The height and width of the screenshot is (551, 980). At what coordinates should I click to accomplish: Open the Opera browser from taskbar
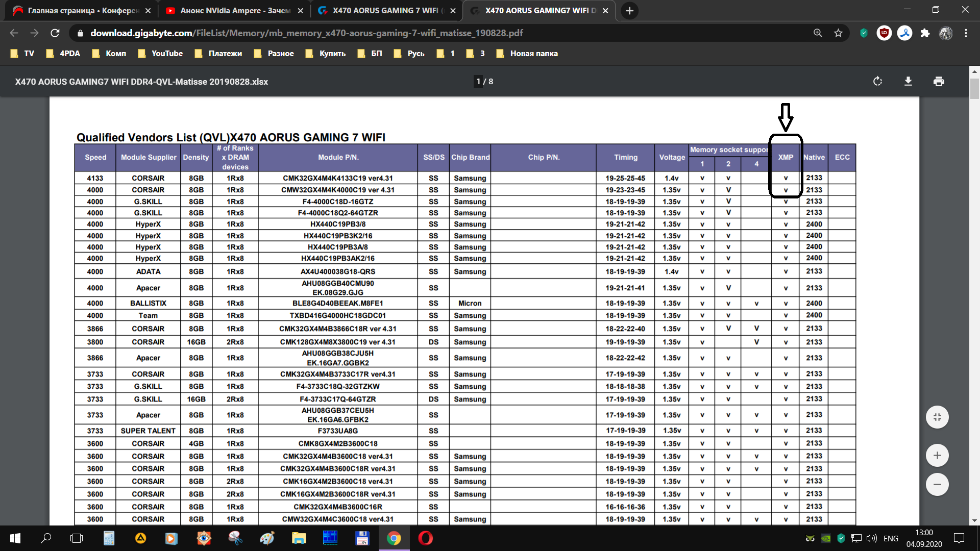[x=425, y=538]
